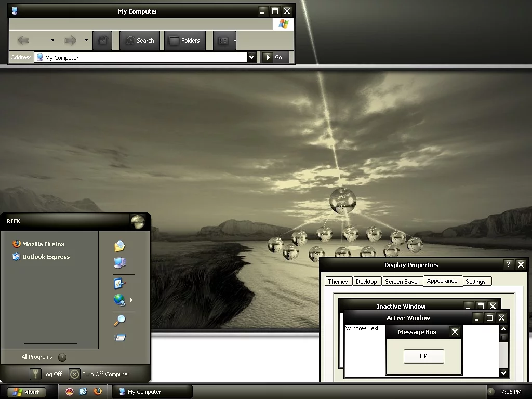
Task: Launch Outlook Express from quick launch bar
Action: 83,392
